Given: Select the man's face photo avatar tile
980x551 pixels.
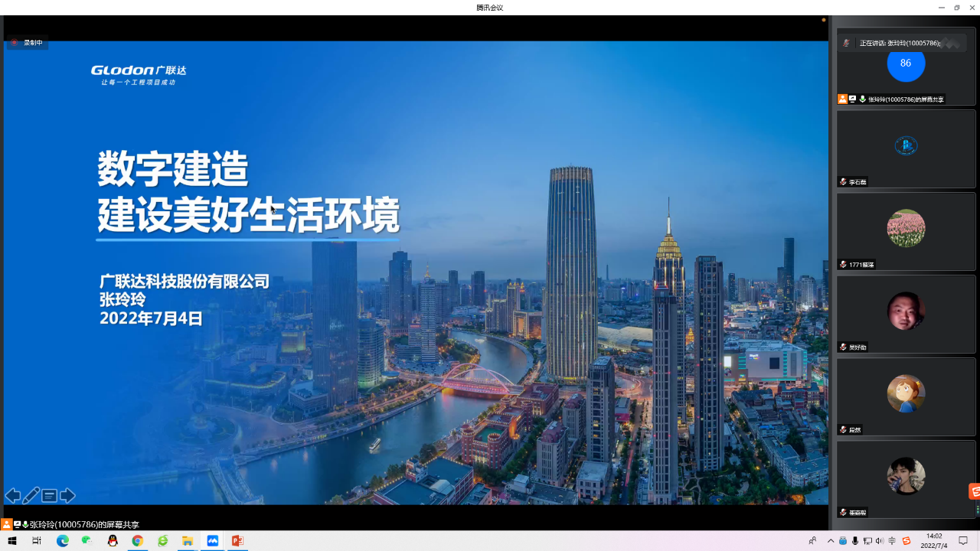Looking at the screenshot, I should (x=906, y=311).
